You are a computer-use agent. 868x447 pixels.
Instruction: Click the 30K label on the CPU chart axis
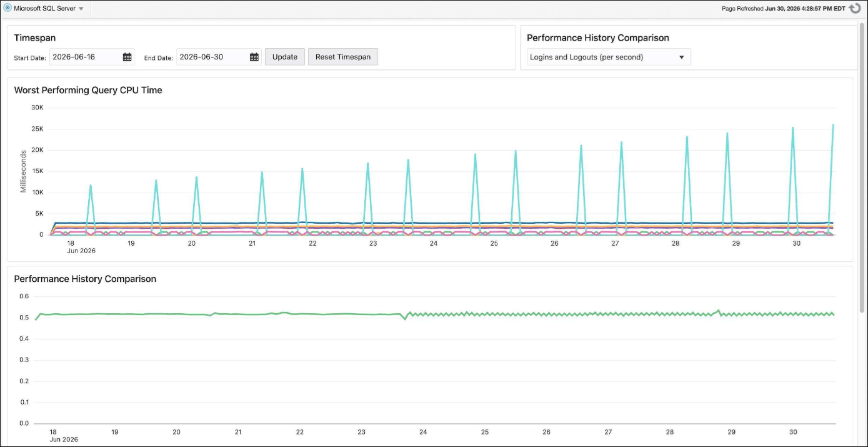tap(37, 108)
